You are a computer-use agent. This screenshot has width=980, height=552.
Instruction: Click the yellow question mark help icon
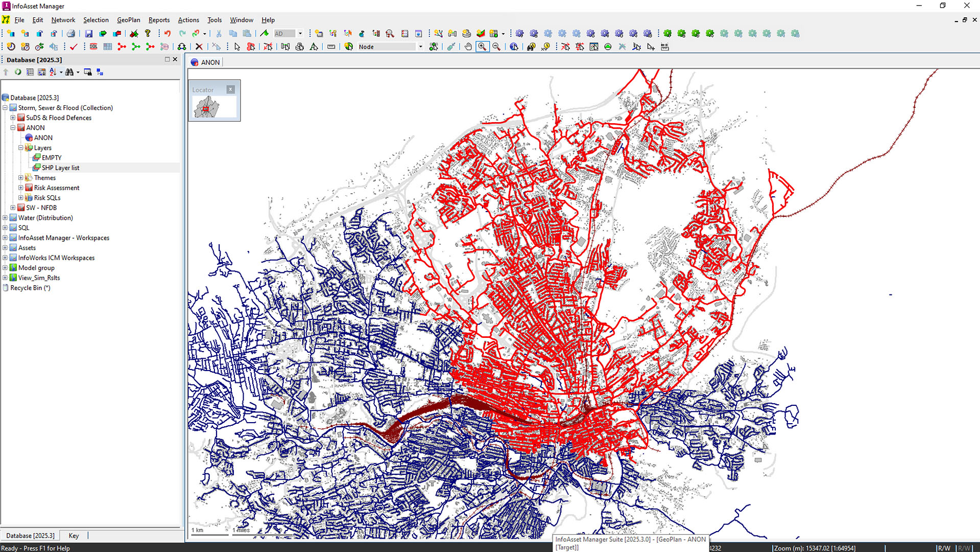[x=148, y=34]
